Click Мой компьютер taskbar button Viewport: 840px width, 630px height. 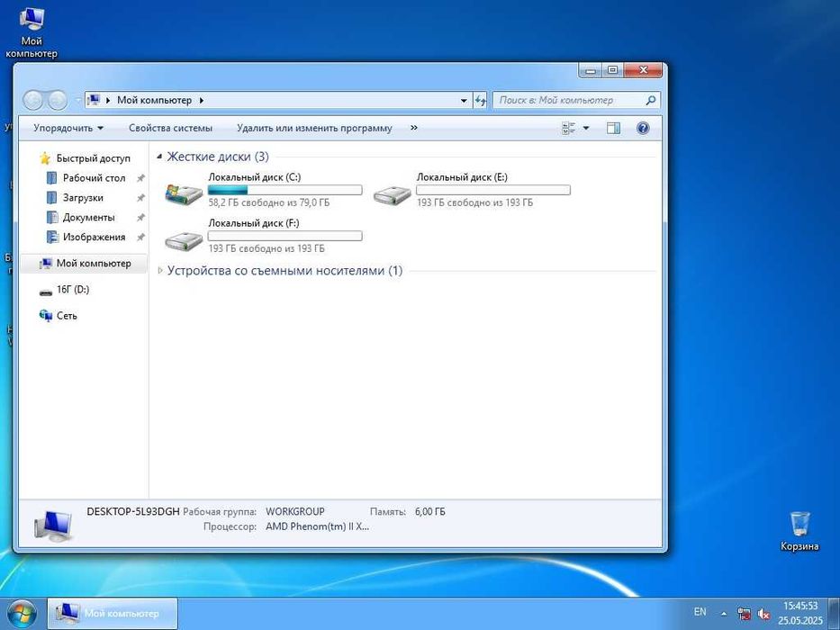tap(113, 614)
